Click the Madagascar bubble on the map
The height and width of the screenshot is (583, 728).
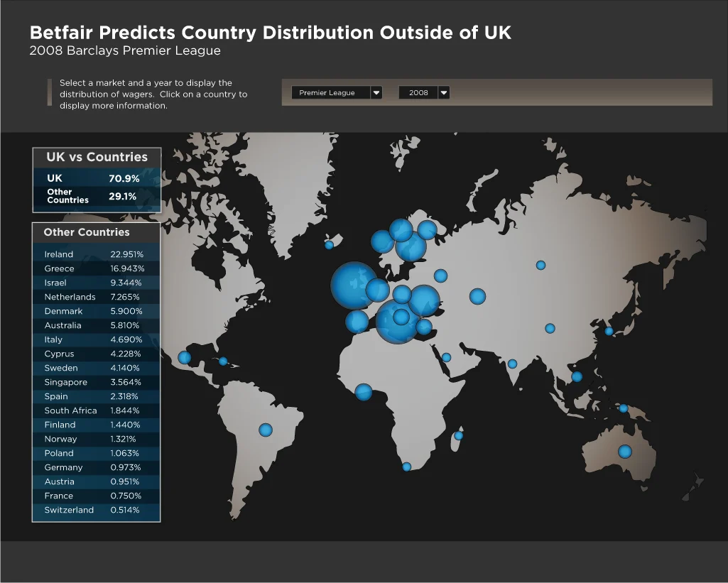(x=459, y=435)
